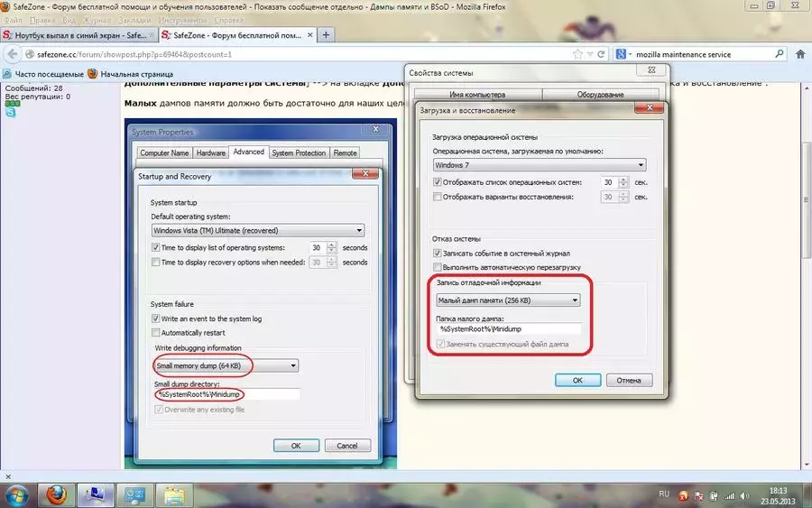The image size is (812, 508).
Task: Select the Оборудование tab
Action: [600, 94]
